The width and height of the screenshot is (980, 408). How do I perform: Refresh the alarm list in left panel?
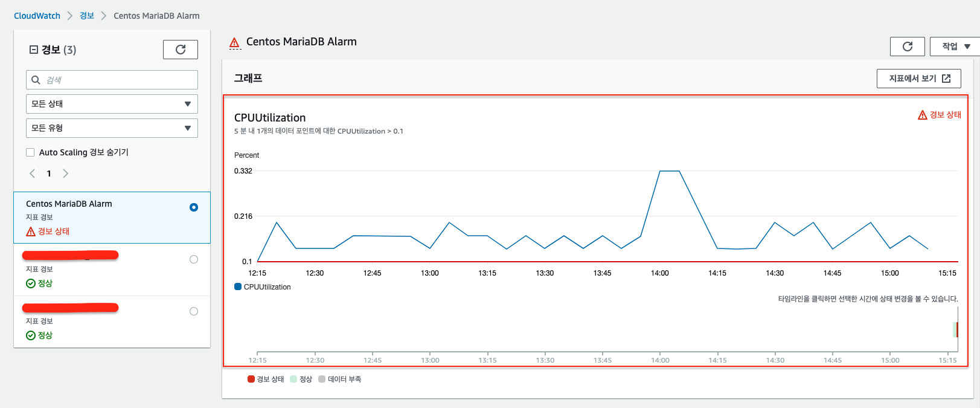point(180,50)
